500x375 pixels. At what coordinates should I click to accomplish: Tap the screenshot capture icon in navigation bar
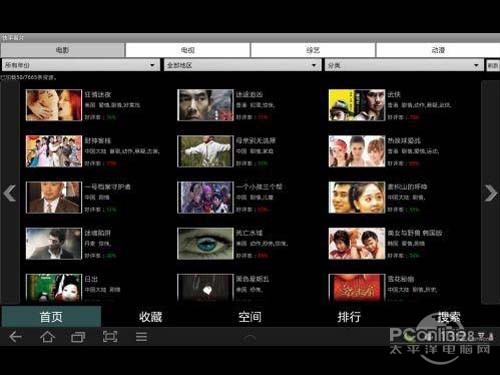click(x=110, y=337)
